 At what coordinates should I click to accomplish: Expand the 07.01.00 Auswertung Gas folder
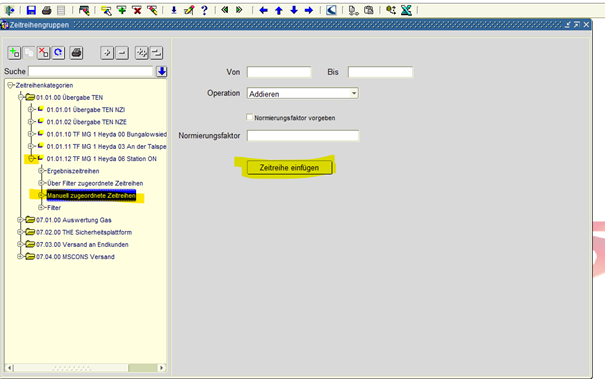[20, 220]
